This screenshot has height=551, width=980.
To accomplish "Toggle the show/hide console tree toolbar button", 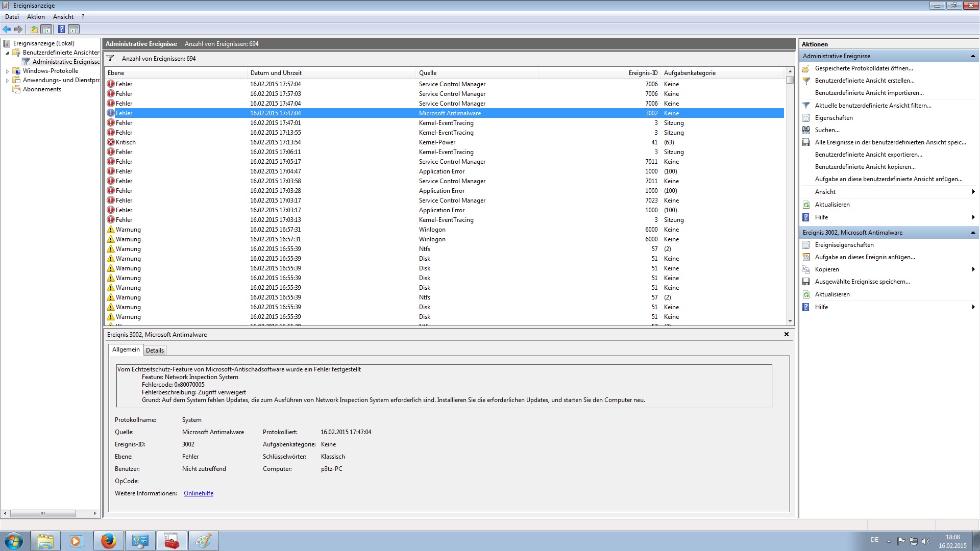I will point(46,29).
